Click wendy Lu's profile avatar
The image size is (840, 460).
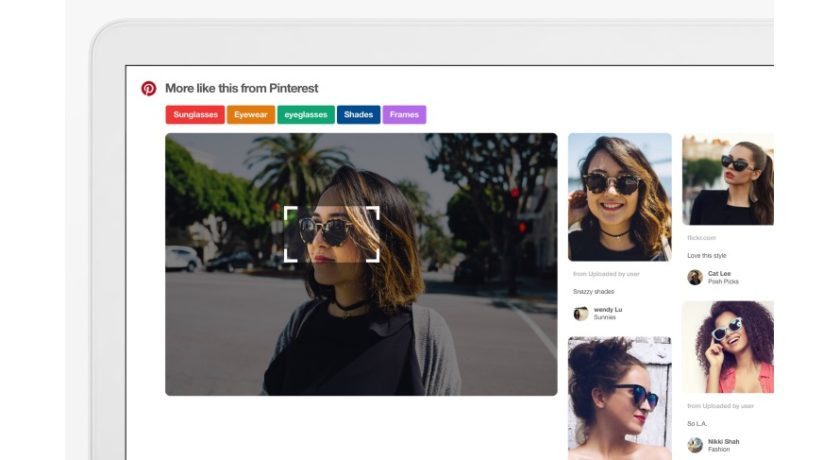tap(581, 313)
